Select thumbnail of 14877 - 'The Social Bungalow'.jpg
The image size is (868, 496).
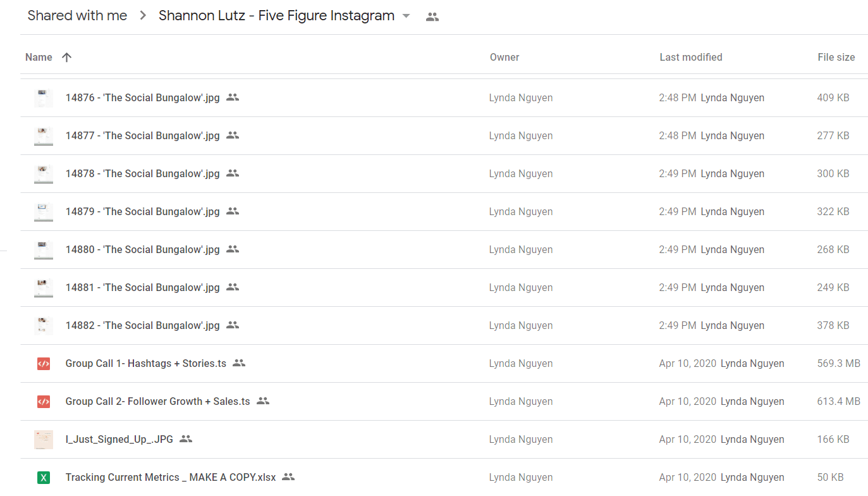[x=44, y=136]
